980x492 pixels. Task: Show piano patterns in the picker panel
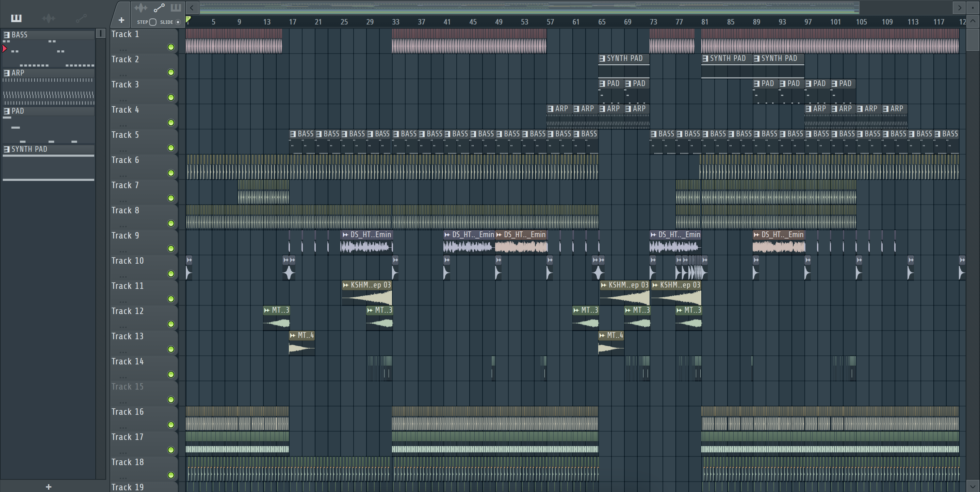pos(16,18)
